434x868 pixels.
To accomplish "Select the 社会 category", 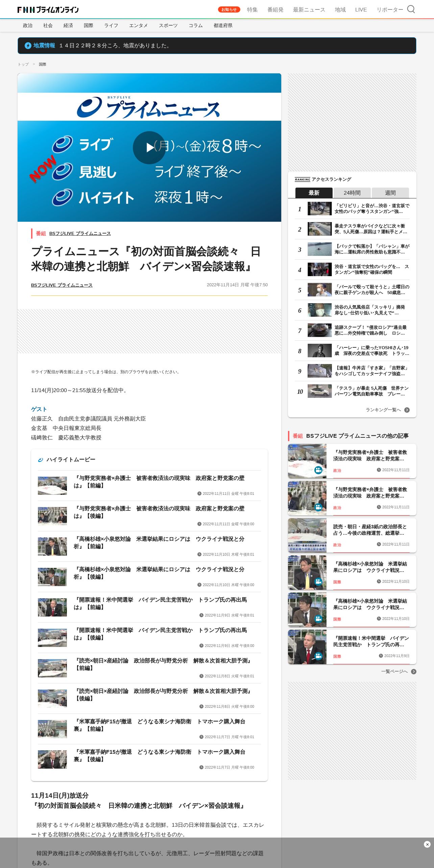I will click(48, 25).
